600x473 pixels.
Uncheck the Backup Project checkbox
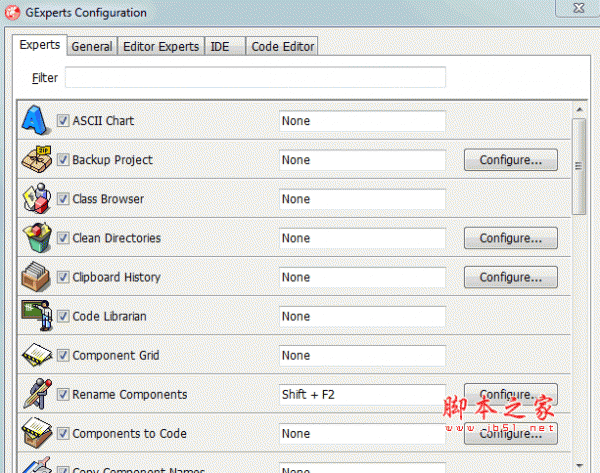click(63, 160)
